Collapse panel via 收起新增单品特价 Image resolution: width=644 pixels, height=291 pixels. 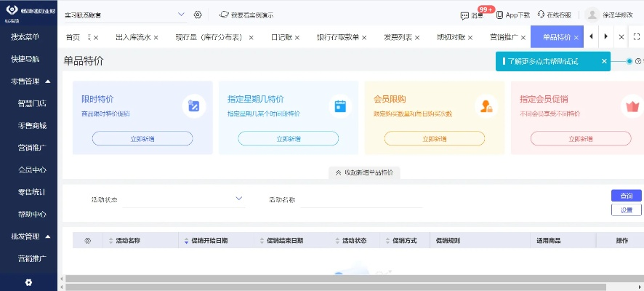(364, 172)
